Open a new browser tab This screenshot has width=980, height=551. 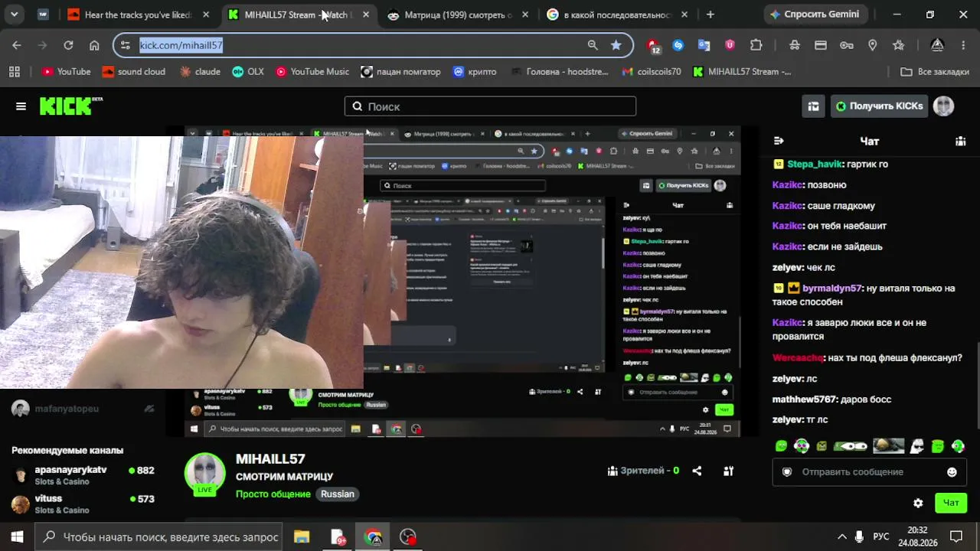click(710, 15)
